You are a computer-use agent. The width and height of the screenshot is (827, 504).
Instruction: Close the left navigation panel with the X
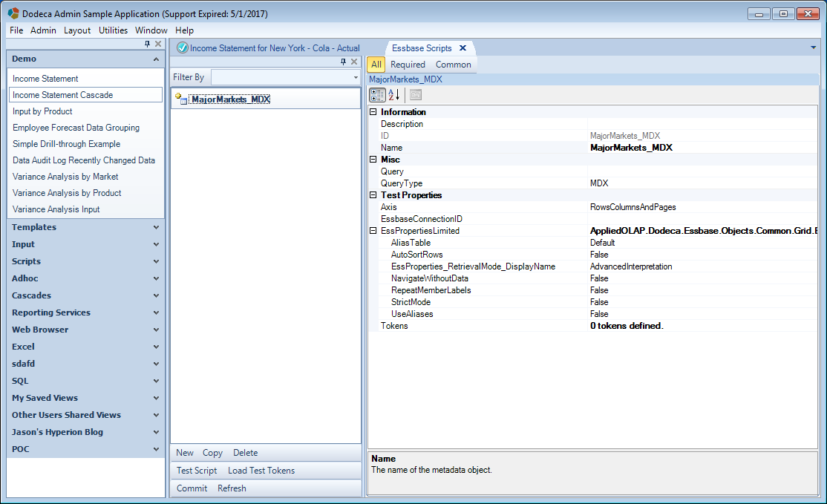(158, 44)
